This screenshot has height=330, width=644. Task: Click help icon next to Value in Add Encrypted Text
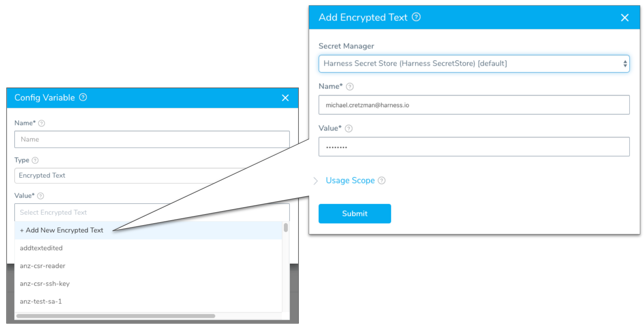coord(349,129)
